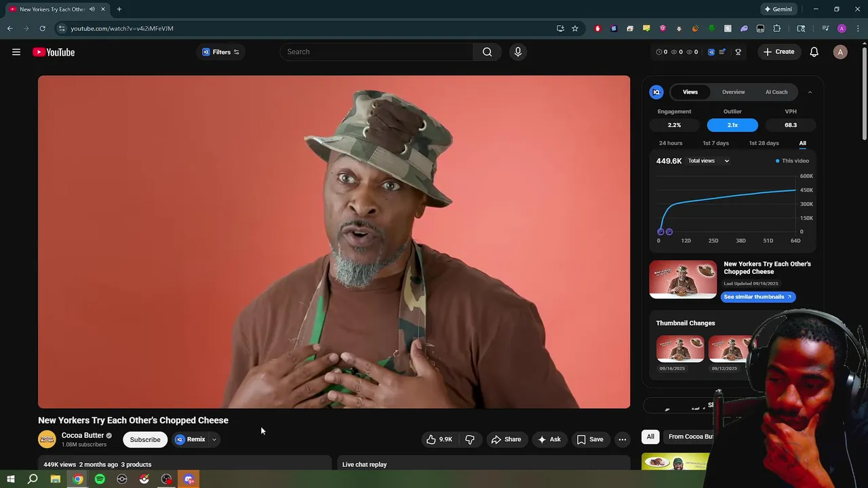Select the From Cocoa Butter chip
Viewport: 868px width, 488px height.
tap(690, 436)
